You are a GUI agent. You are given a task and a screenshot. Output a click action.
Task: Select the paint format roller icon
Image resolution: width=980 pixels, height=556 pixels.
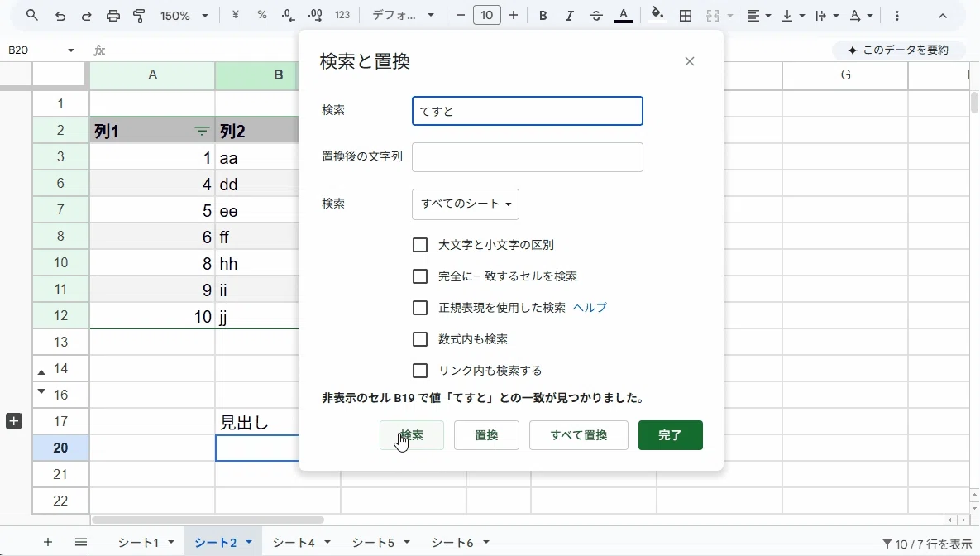pos(140,16)
